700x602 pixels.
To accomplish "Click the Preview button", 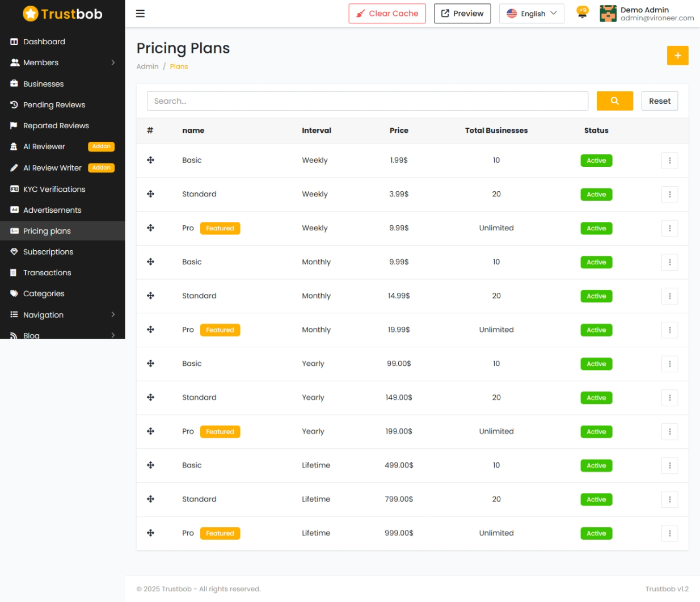I will coord(463,14).
